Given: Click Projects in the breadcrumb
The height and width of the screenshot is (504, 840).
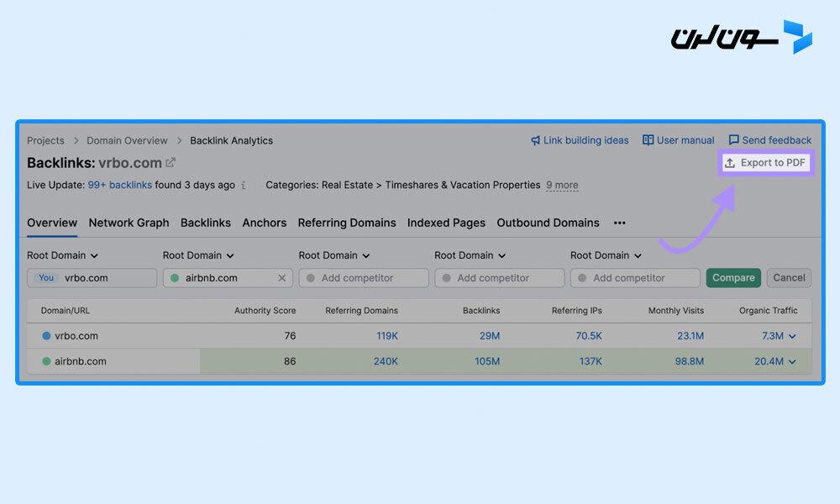Looking at the screenshot, I should 45,140.
